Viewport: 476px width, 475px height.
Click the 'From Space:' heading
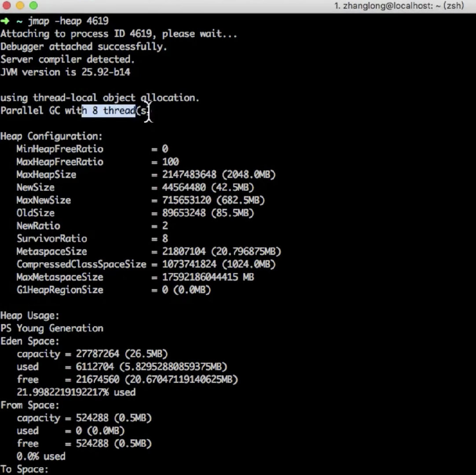30,405
